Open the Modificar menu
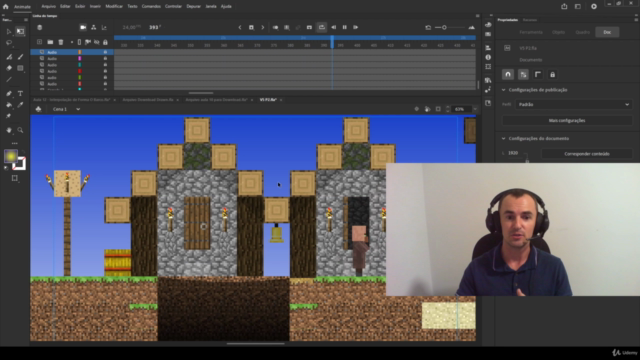Screen dimensions: 640x360 pyautogui.click(x=114, y=7)
